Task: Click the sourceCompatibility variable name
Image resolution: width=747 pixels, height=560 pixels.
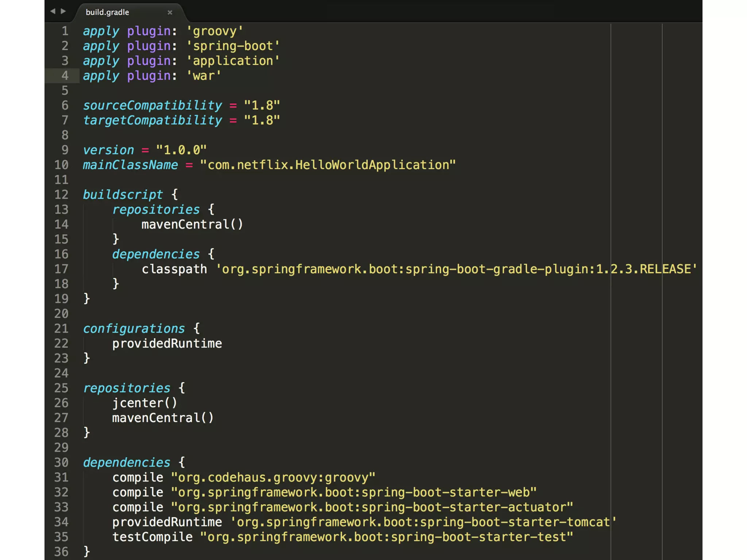Action: pos(152,106)
